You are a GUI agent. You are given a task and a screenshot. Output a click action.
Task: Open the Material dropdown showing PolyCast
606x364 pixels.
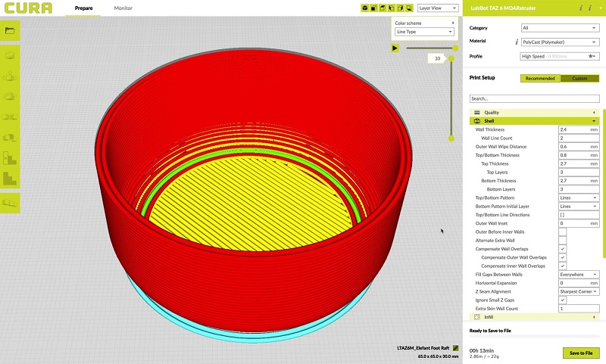click(559, 42)
